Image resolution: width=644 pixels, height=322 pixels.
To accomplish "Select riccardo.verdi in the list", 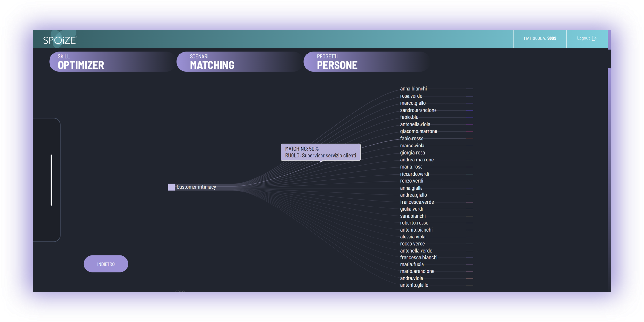I will [x=414, y=174].
